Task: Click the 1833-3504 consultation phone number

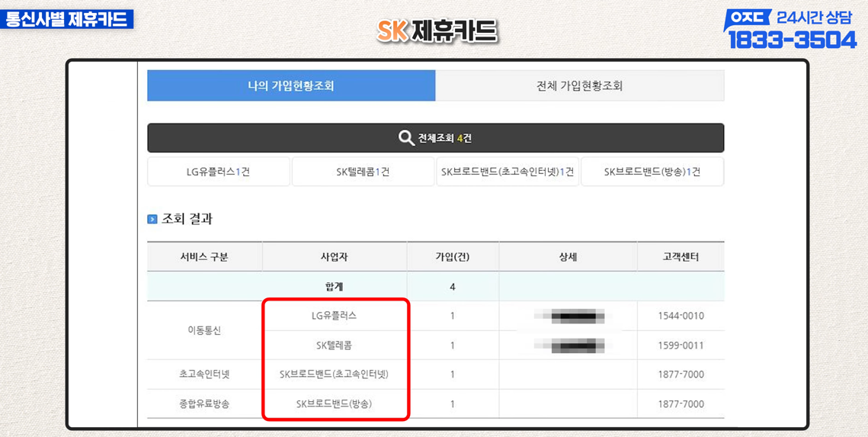Action: (x=792, y=40)
